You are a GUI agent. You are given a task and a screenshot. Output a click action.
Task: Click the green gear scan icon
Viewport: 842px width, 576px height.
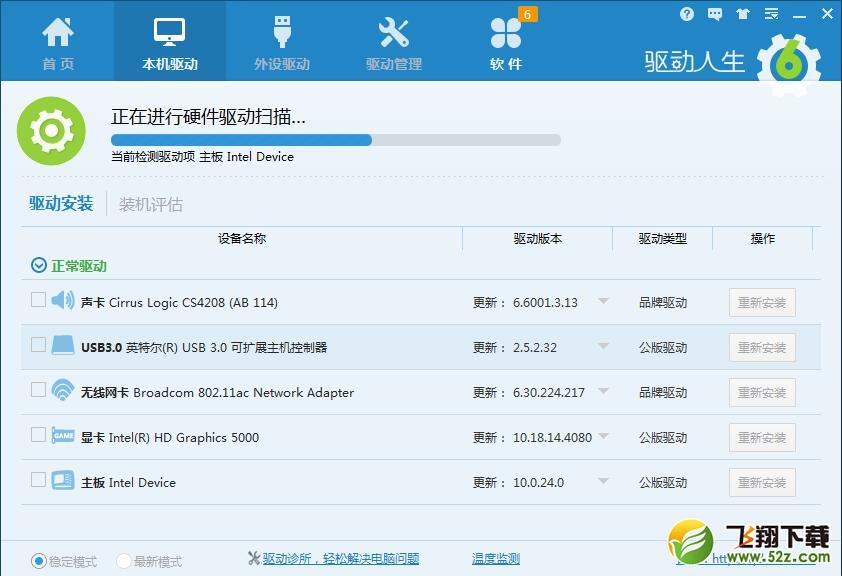coord(51,130)
